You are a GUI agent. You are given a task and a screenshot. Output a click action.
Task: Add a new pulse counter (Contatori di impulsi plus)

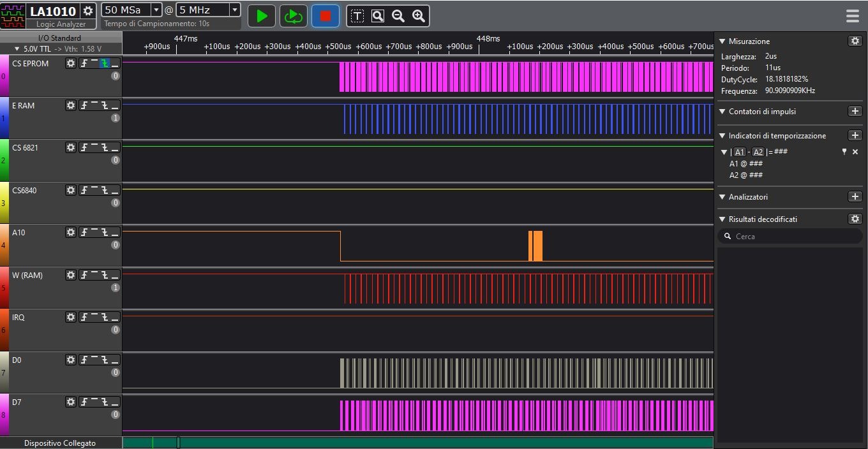pyautogui.click(x=855, y=111)
